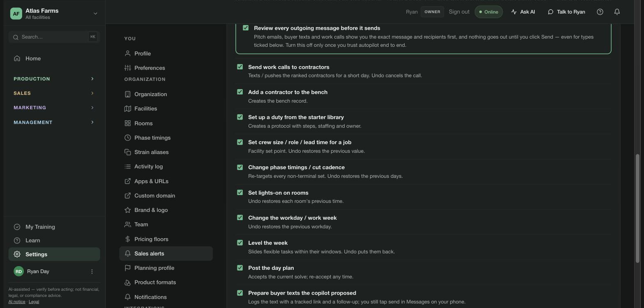Click the Online status pill
This screenshot has height=308, width=644.
(489, 12)
